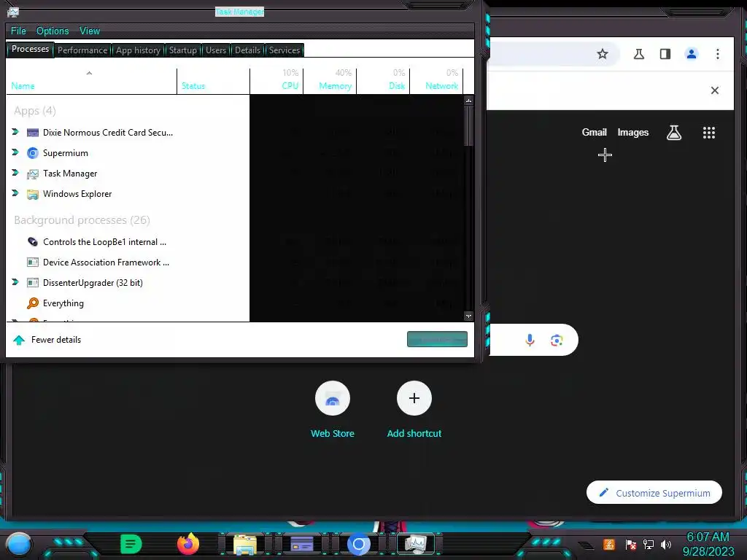
Task: Open the browser profile avatar
Action: [692, 54]
